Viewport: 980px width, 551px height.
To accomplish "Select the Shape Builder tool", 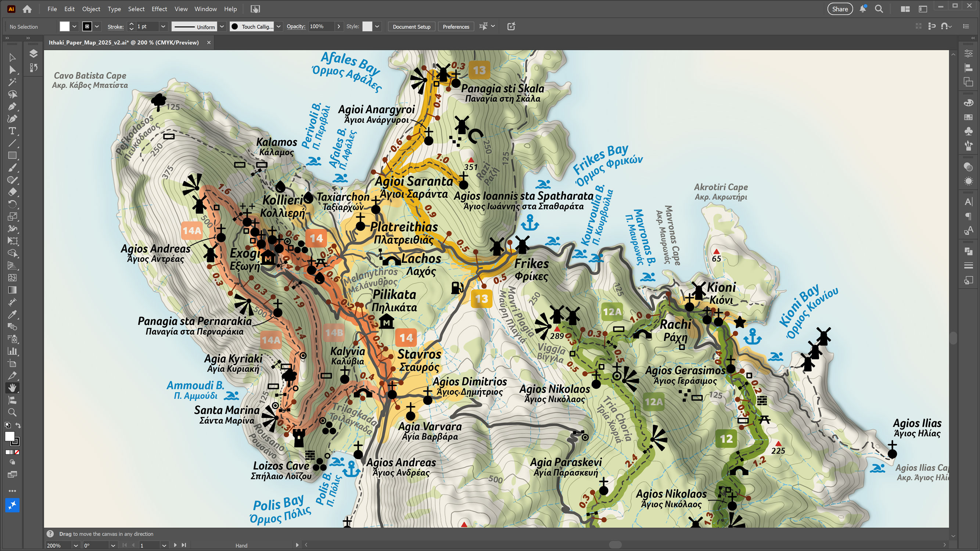I will pos(12,253).
